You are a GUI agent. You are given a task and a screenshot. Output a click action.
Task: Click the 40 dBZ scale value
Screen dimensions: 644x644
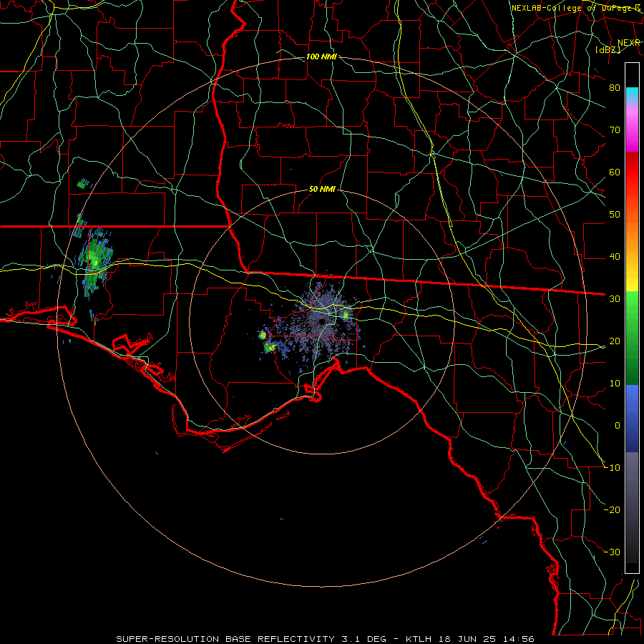tap(615, 257)
